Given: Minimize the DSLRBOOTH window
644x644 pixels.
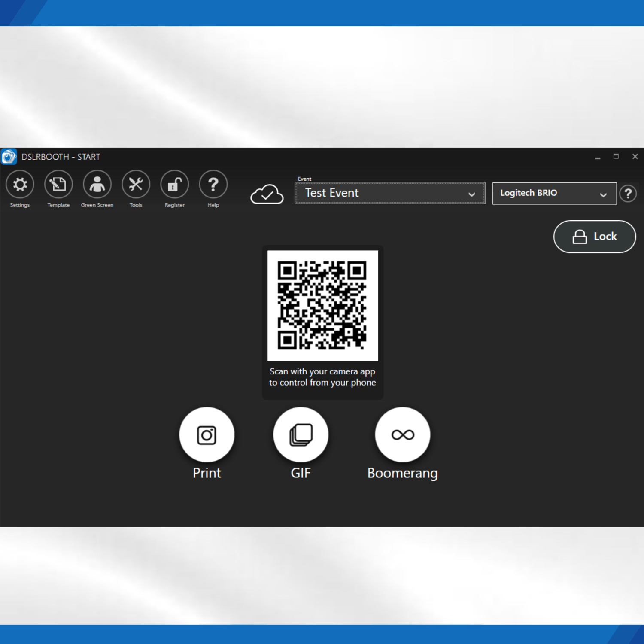Looking at the screenshot, I should tap(598, 157).
